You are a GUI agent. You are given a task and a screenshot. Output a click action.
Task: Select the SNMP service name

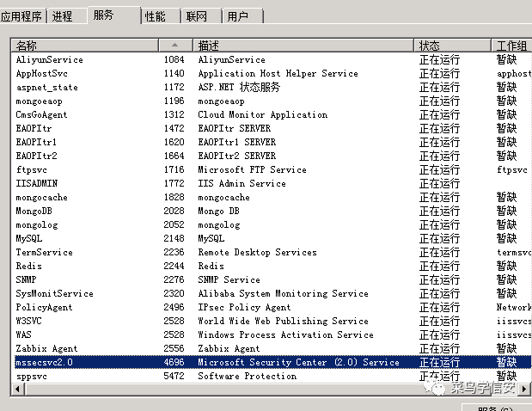click(26, 279)
